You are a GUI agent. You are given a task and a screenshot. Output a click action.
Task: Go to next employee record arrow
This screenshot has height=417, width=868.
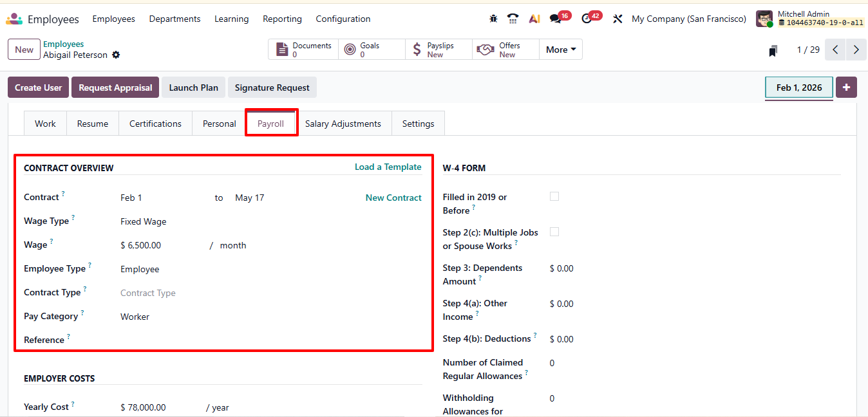click(x=856, y=50)
